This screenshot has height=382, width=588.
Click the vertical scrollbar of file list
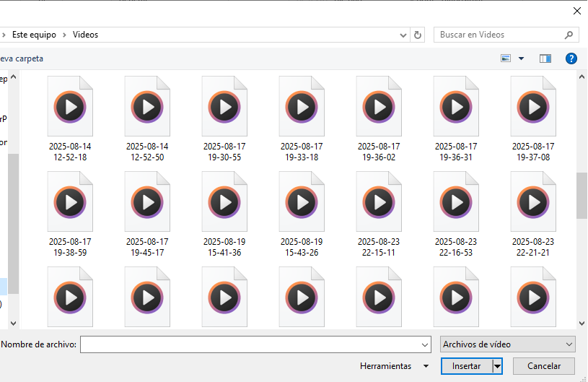(x=582, y=195)
